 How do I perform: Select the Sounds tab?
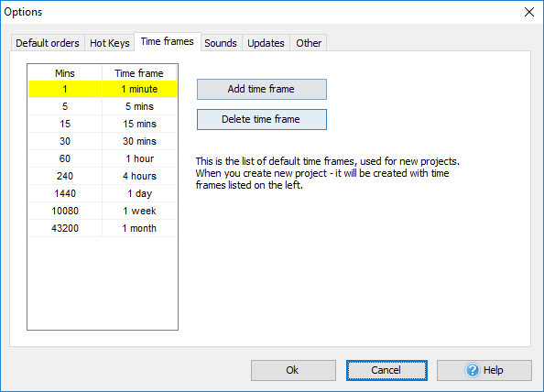221,43
